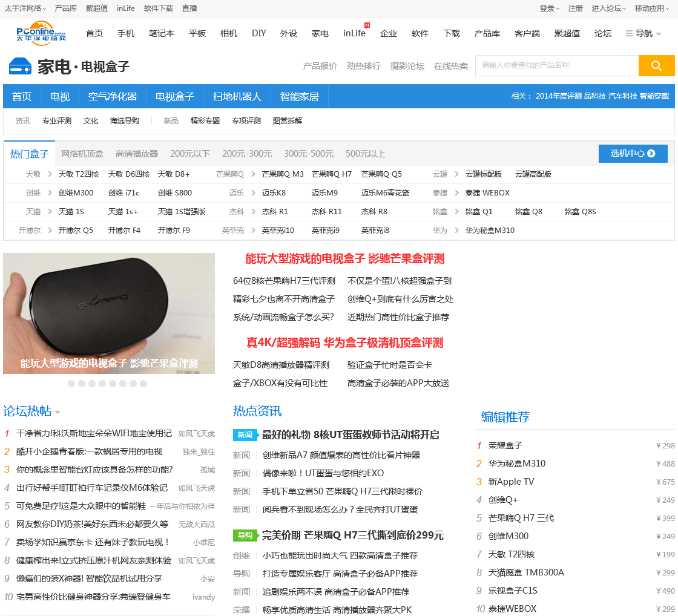Click forum author ivandy
Image resolution: width=678 pixels, height=616 pixels.
[203, 597]
